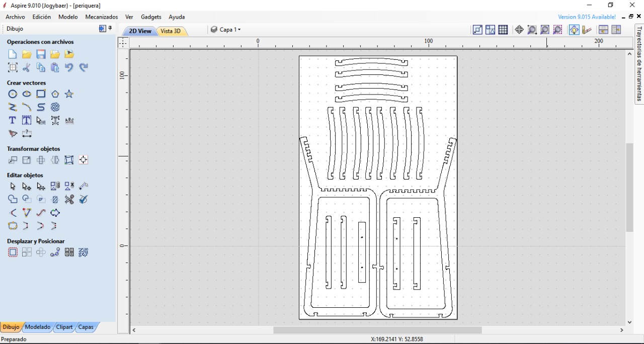Viewport: 644px width, 344px height.
Task: Switch to the Vista 3D tab
Action: pyautogui.click(x=171, y=31)
